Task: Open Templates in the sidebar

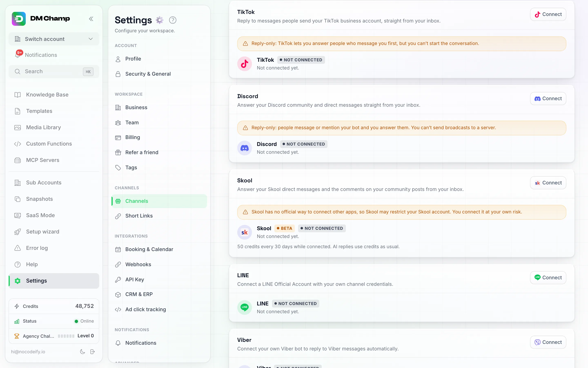Action: [x=54, y=111]
